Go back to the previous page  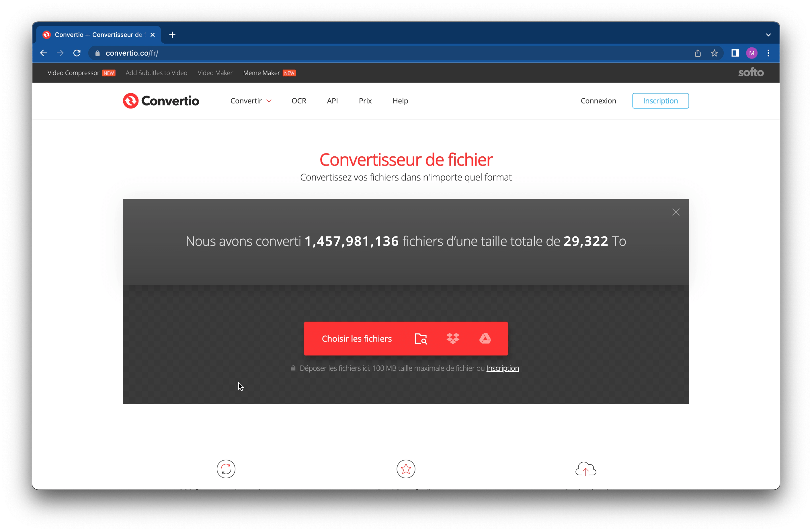click(x=43, y=53)
